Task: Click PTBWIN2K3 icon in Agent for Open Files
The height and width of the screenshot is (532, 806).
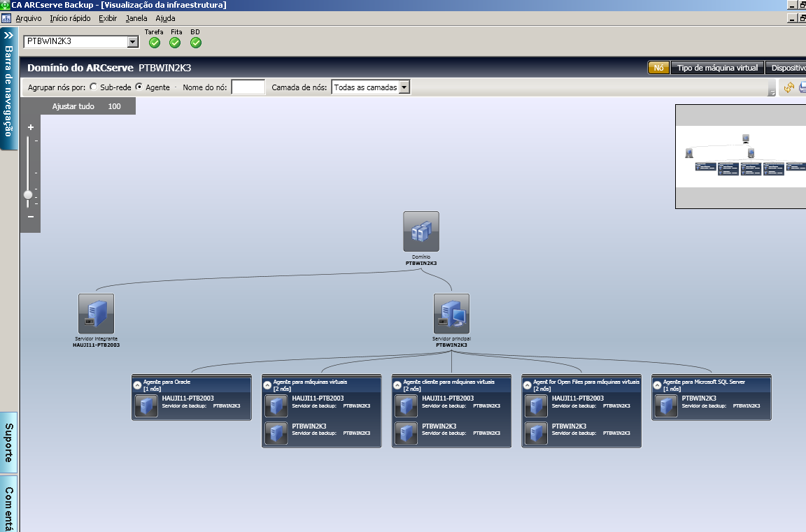Action: tap(536, 433)
